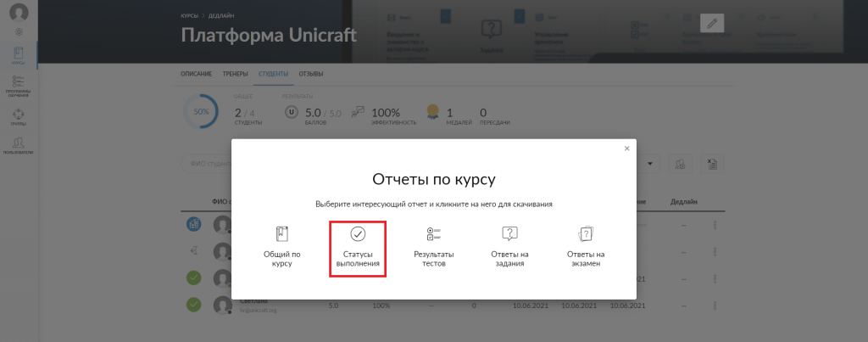This screenshot has width=868, height=342.
Task: Click the 5.0 score in Светлана row
Action: (x=333, y=306)
